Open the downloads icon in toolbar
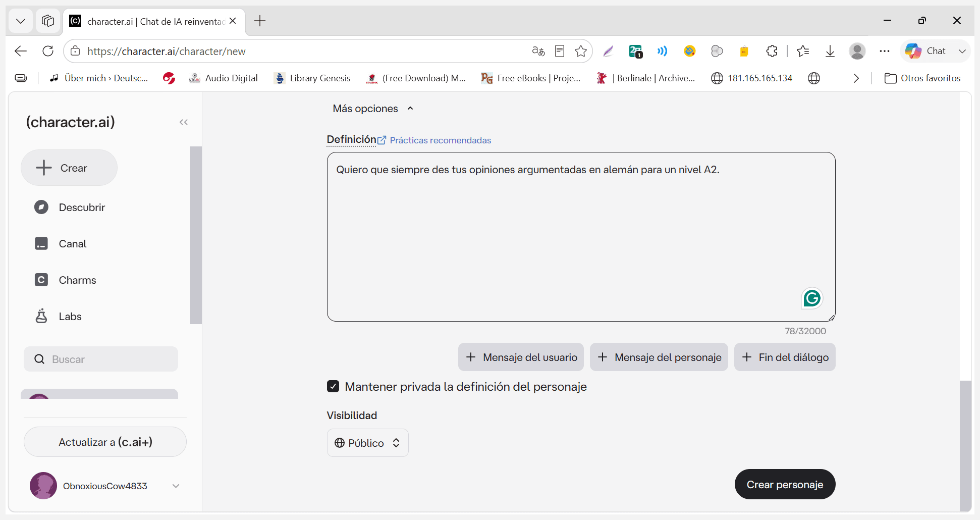The image size is (980, 520). coord(830,51)
